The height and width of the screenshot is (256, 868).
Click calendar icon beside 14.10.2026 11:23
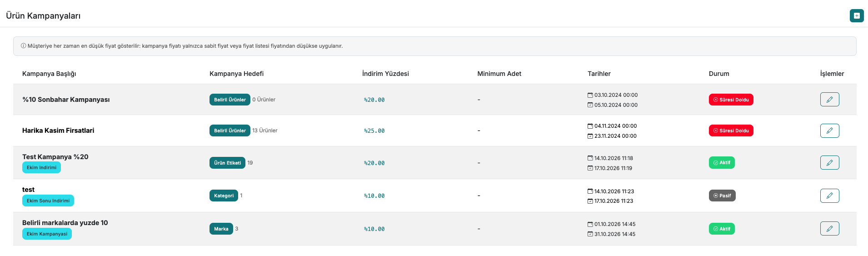590,191
